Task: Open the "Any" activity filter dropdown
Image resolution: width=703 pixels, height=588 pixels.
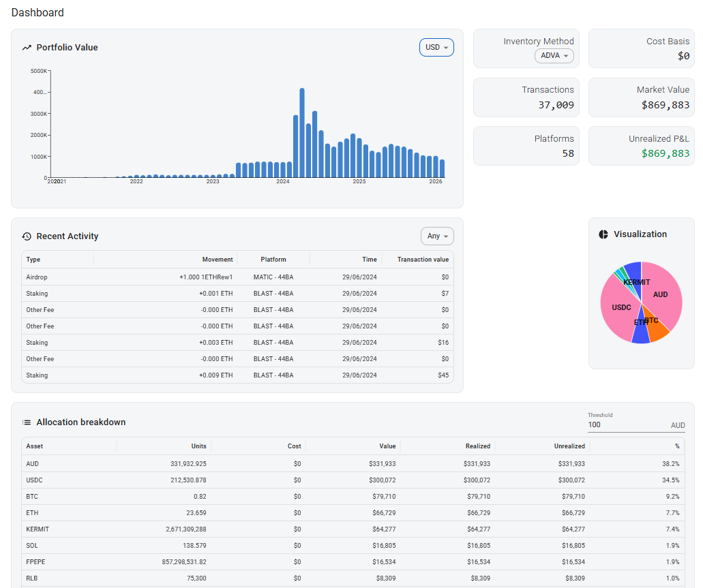Action: pyautogui.click(x=437, y=236)
